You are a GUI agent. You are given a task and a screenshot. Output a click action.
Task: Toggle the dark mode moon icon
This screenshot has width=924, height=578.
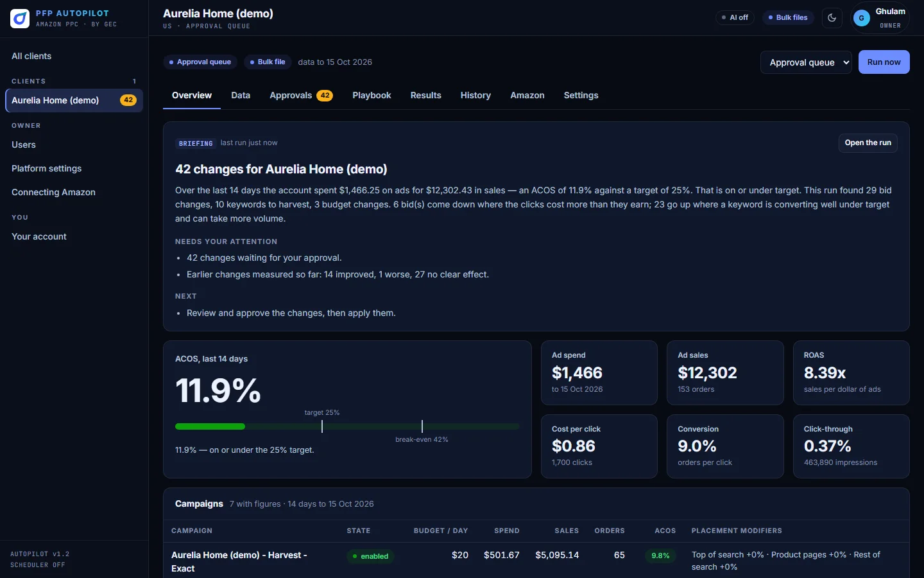point(832,18)
